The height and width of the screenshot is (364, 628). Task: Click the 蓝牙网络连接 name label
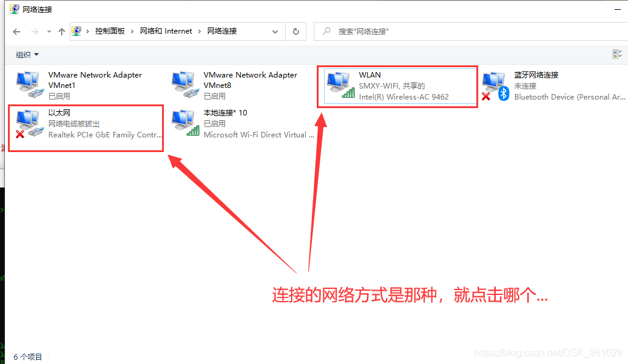coord(536,75)
